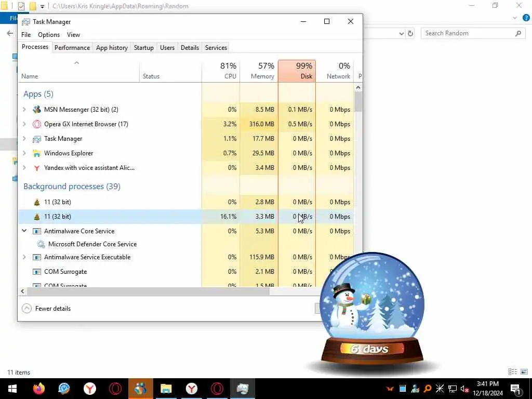532x399 pixels.
Task: Click the File Explorer help icon
Action: [526, 18]
